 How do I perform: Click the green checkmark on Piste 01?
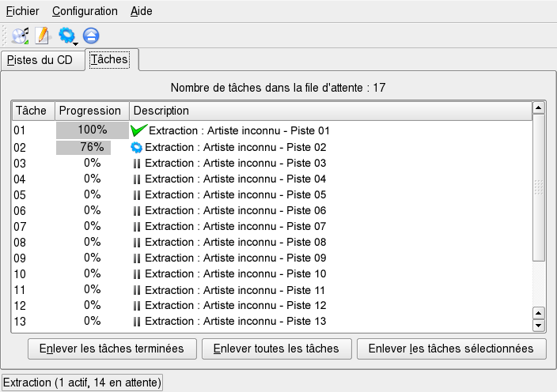(x=139, y=130)
